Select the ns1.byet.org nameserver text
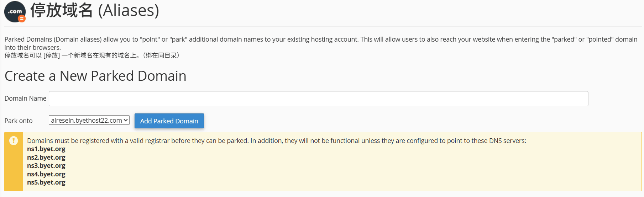 pos(46,149)
